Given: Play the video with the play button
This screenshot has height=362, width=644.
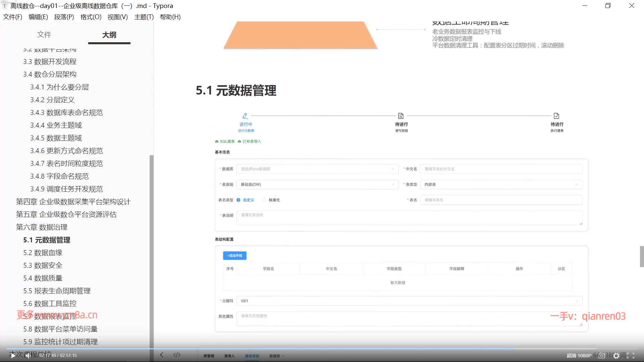Looking at the screenshot, I should pos(12,356).
